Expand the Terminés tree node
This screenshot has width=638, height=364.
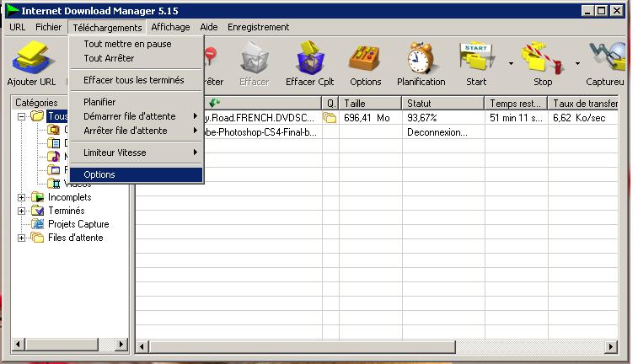pos(21,211)
